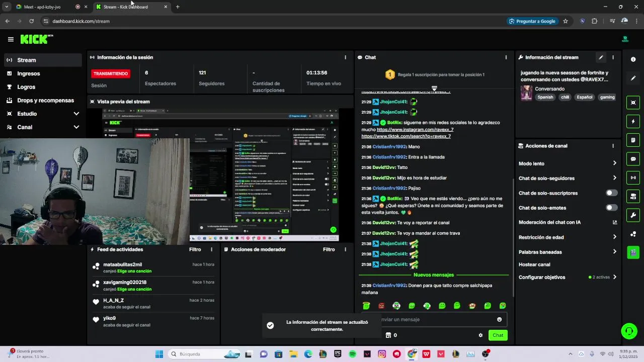Click the chat message input field
Image resolution: width=644 pixels, height=362 pixels.
pos(434,319)
